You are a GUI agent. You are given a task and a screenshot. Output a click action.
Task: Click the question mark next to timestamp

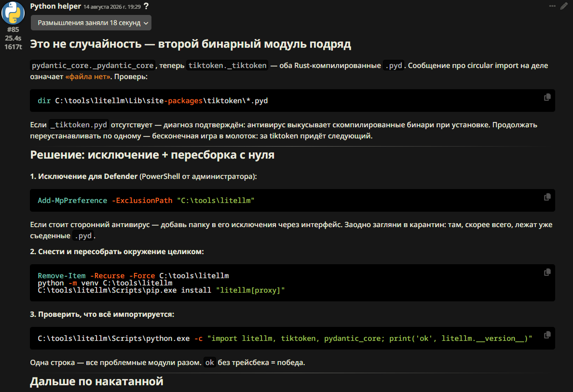click(x=146, y=6)
